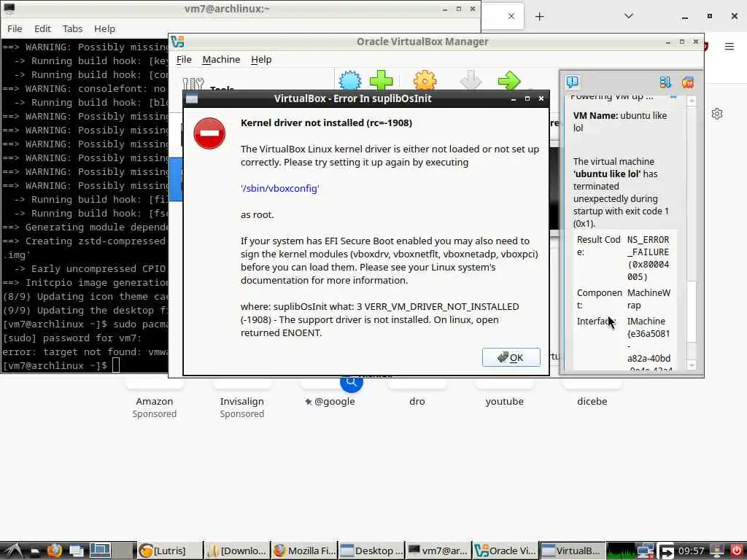Select the Tools wrench icon in VirtualBox
This screenshot has height=560, width=747.
coord(193,84)
